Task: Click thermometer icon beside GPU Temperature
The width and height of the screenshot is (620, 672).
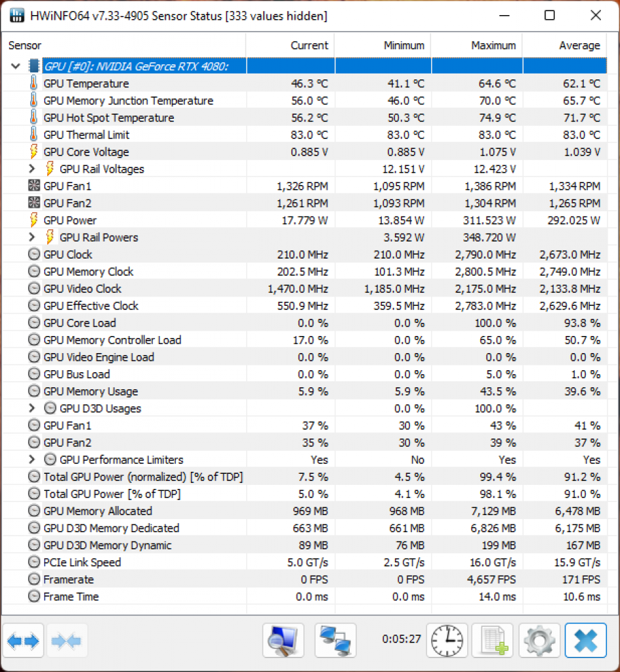Action: 33,83
